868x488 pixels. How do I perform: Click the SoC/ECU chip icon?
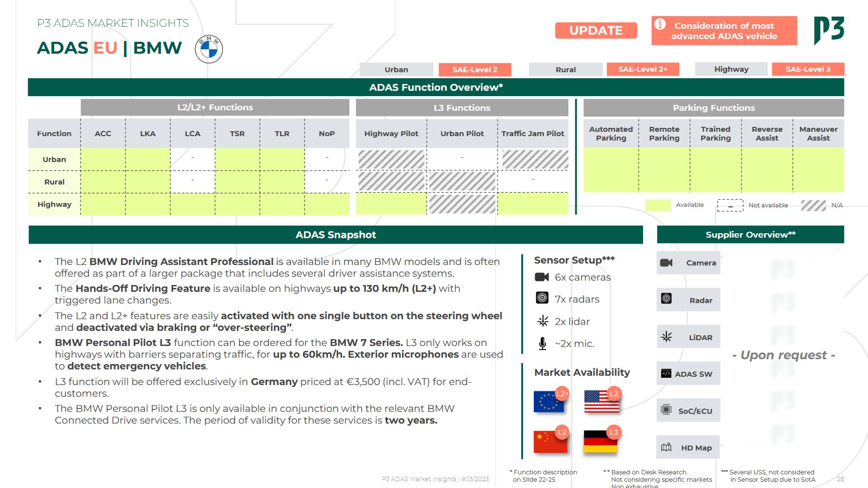tap(666, 410)
